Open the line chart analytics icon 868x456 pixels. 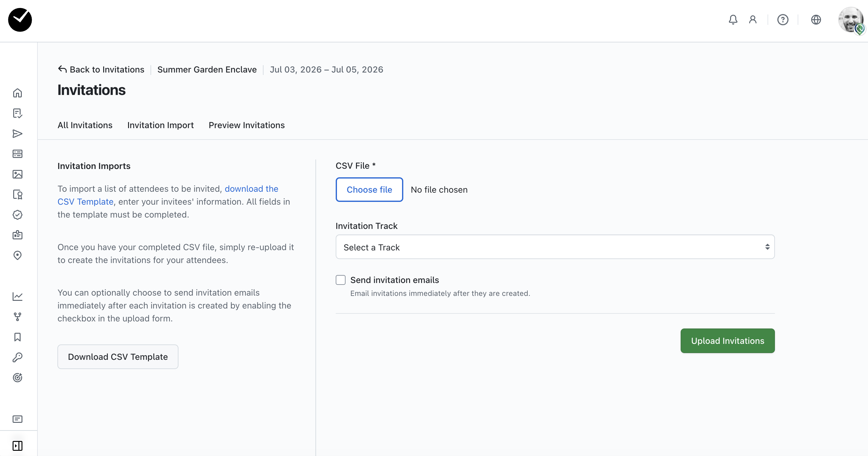coord(18,297)
